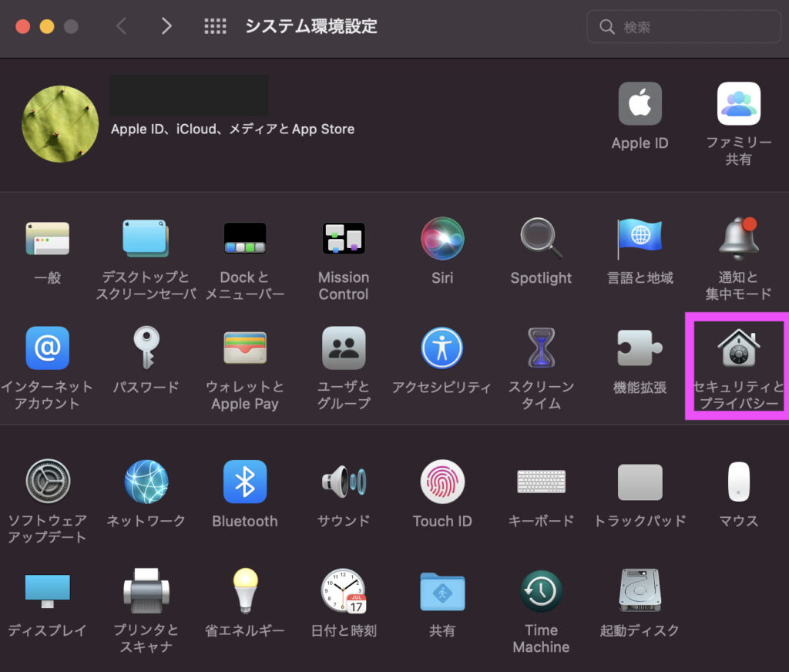Open アクセシビリティ preferences
The width and height of the screenshot is (789, 672).
(442, 348)
